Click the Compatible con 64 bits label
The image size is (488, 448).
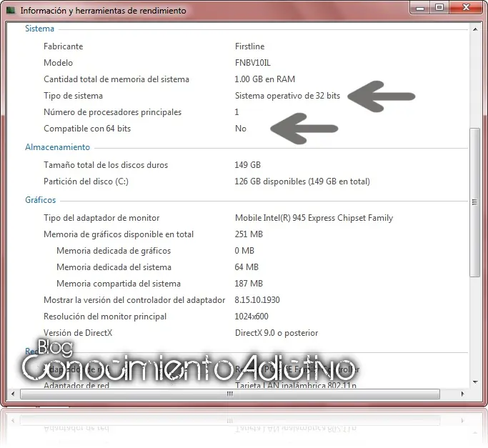[87, 129]
